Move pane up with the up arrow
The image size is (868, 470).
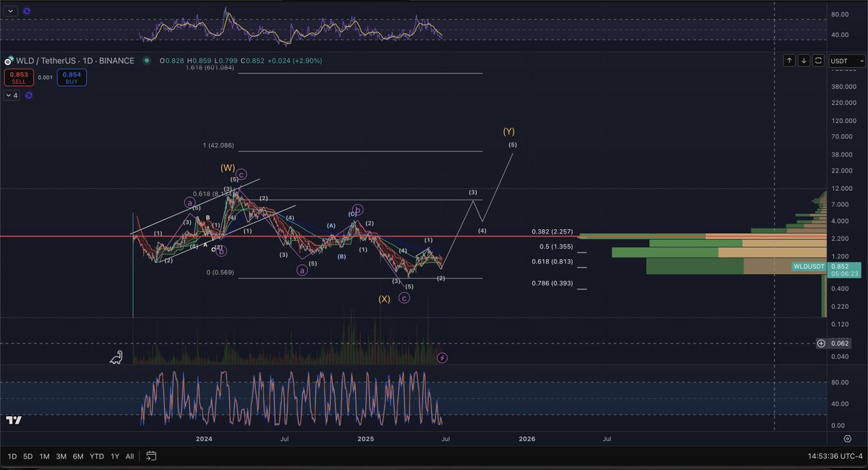point(789,61)
